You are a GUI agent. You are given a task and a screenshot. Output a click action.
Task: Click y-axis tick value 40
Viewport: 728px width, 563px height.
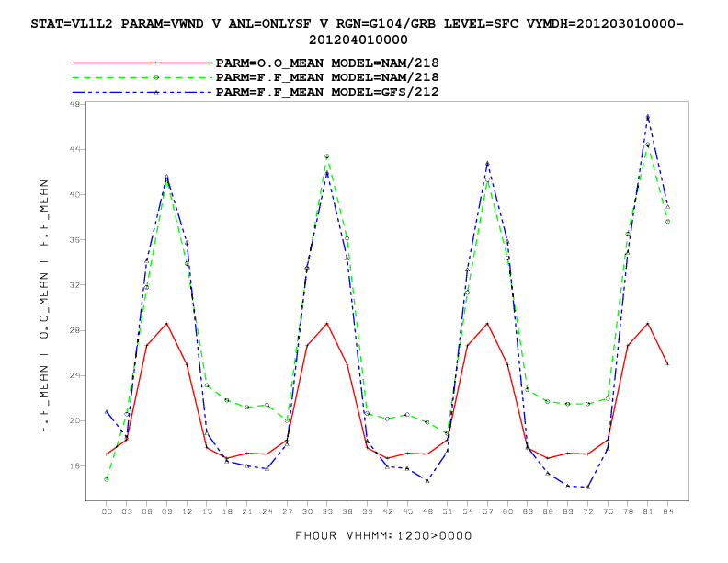pos(75,195)
